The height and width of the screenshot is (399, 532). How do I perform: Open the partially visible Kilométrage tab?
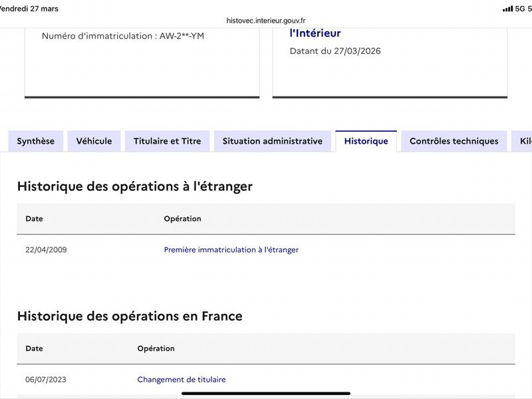pos(521,141)
